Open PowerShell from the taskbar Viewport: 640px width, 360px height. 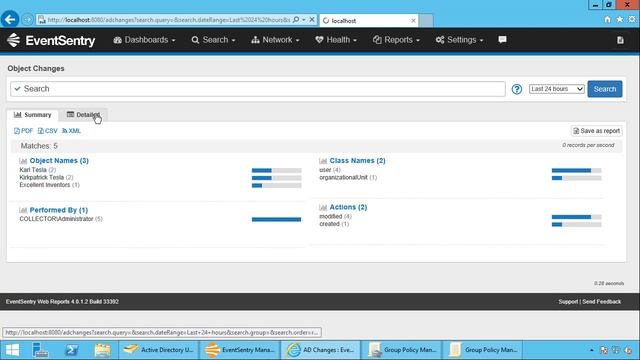(71, 350)
